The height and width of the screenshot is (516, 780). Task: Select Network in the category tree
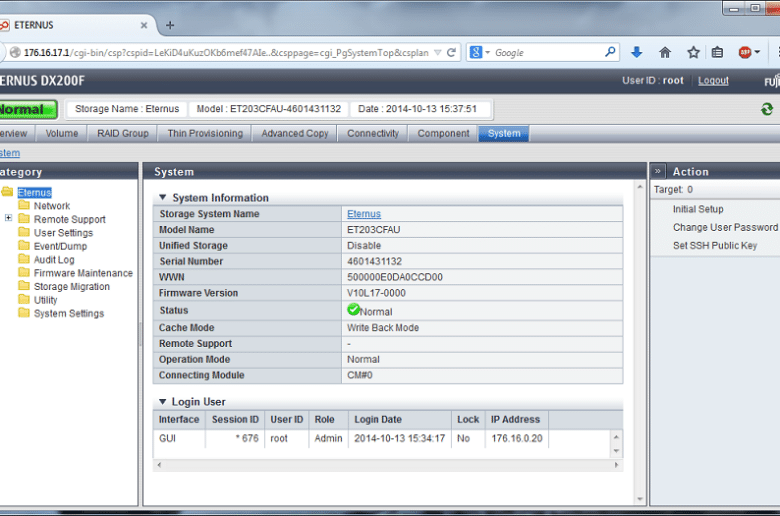tap(52, 206)
